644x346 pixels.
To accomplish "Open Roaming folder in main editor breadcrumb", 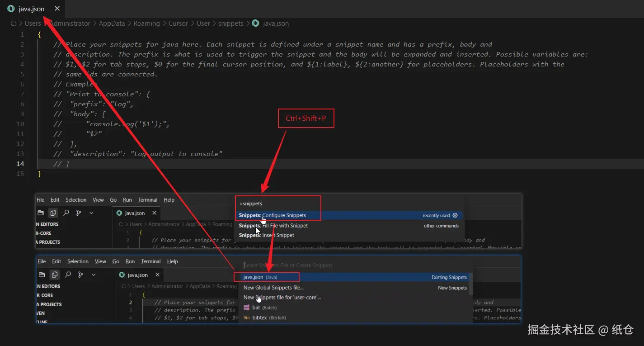I will 146,23.
